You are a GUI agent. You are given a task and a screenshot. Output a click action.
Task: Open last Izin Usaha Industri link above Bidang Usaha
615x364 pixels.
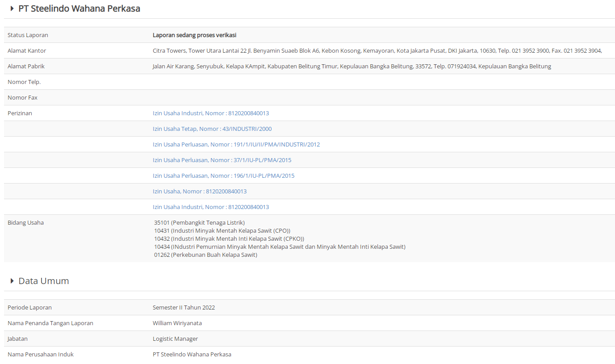click(x=211, y=207)
